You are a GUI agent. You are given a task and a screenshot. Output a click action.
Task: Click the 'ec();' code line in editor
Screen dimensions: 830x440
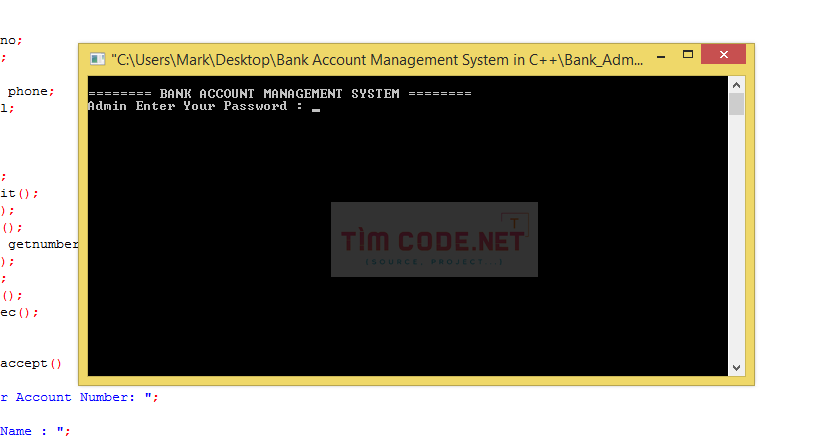click(19, 312)
